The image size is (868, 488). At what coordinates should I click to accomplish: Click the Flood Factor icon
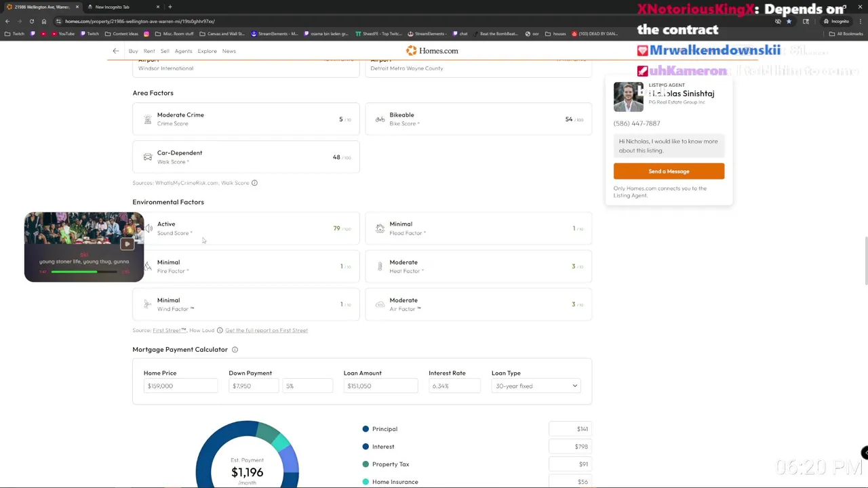click(x=380, y=228)
